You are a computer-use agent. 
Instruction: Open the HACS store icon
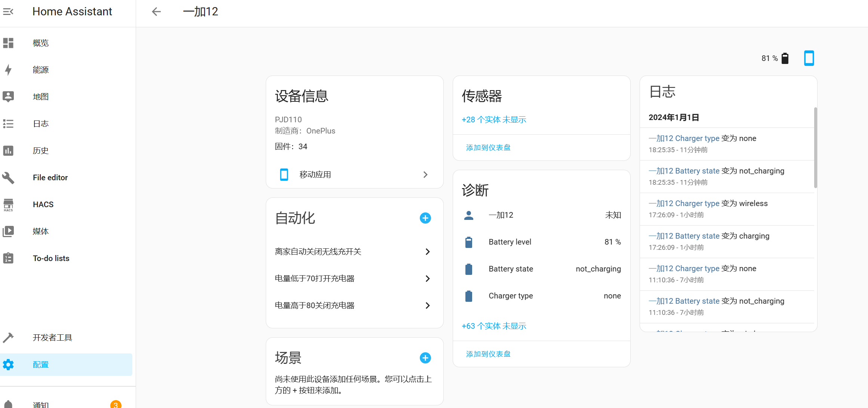pyautogui.click(x=8, y=205)
